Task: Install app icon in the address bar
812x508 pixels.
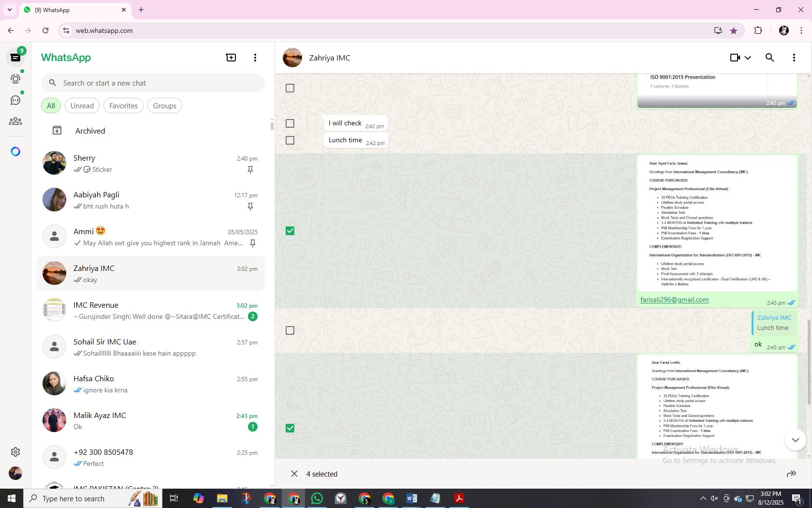Action: pyautogui.click(x=718, y=30)
